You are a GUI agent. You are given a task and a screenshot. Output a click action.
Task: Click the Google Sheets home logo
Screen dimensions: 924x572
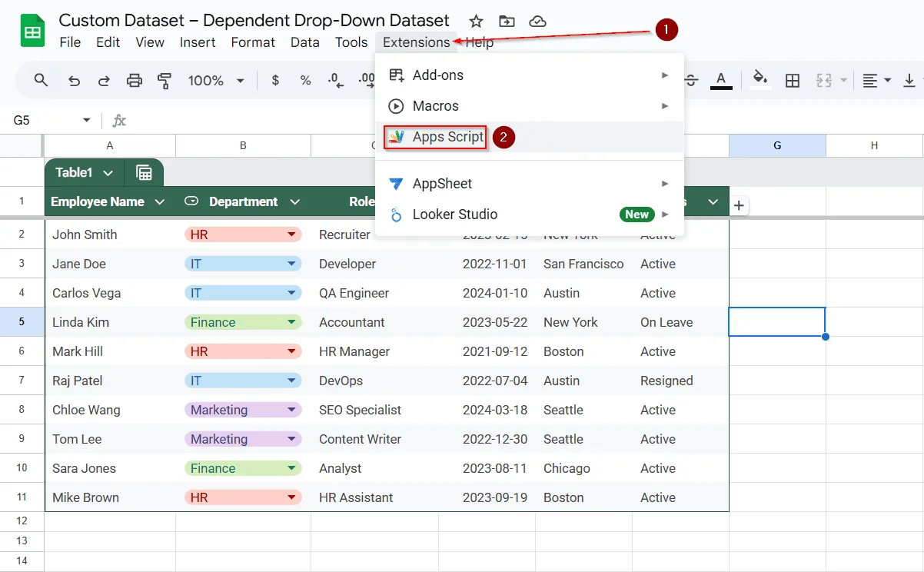(x=32, y=32)
